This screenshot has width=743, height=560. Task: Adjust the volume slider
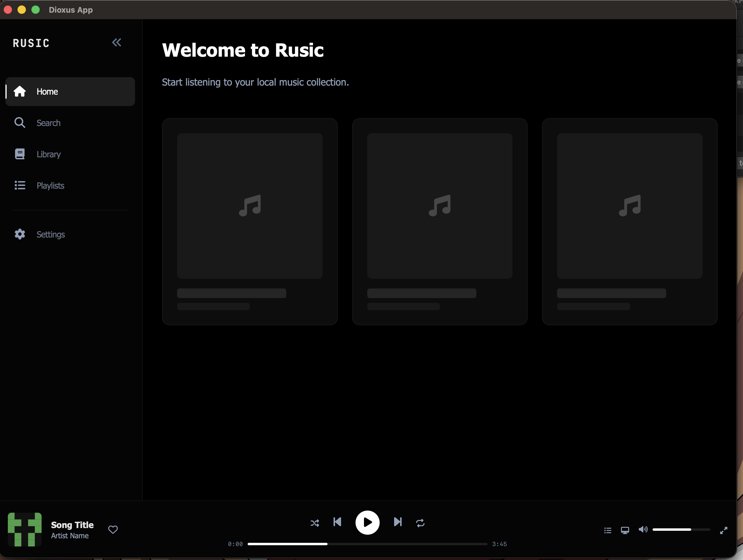[681, 530]
